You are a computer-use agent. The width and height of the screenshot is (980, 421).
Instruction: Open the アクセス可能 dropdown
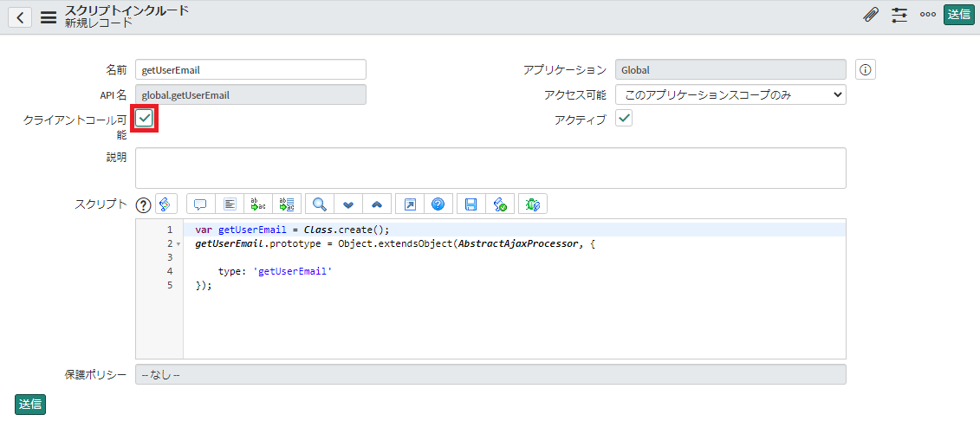coord(730,95)
